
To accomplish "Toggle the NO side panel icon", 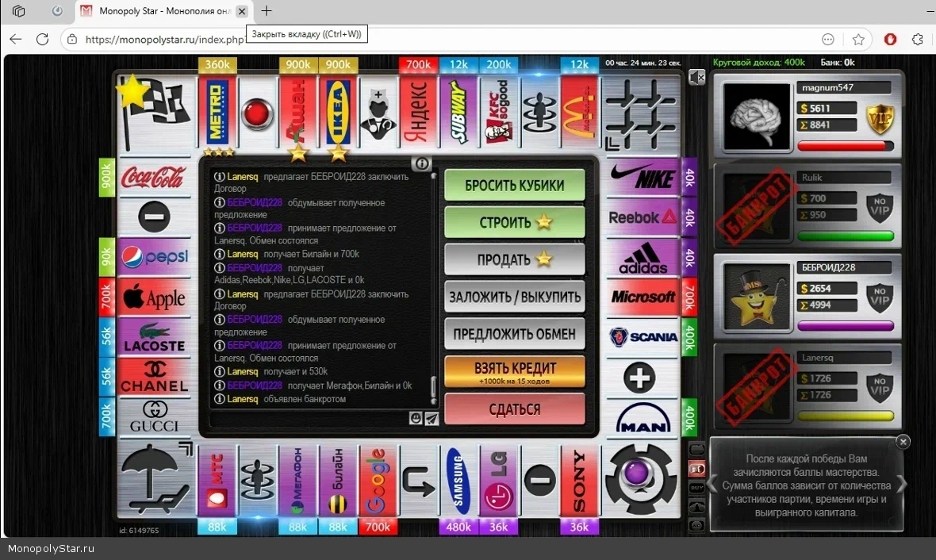I will 697,525.
